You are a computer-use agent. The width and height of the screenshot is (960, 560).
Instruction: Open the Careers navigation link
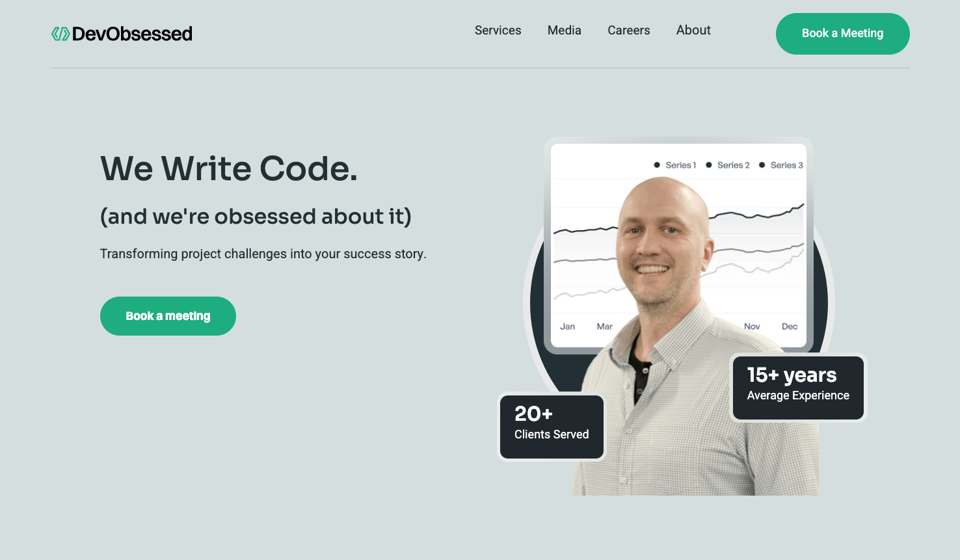(x=629, y=31)
